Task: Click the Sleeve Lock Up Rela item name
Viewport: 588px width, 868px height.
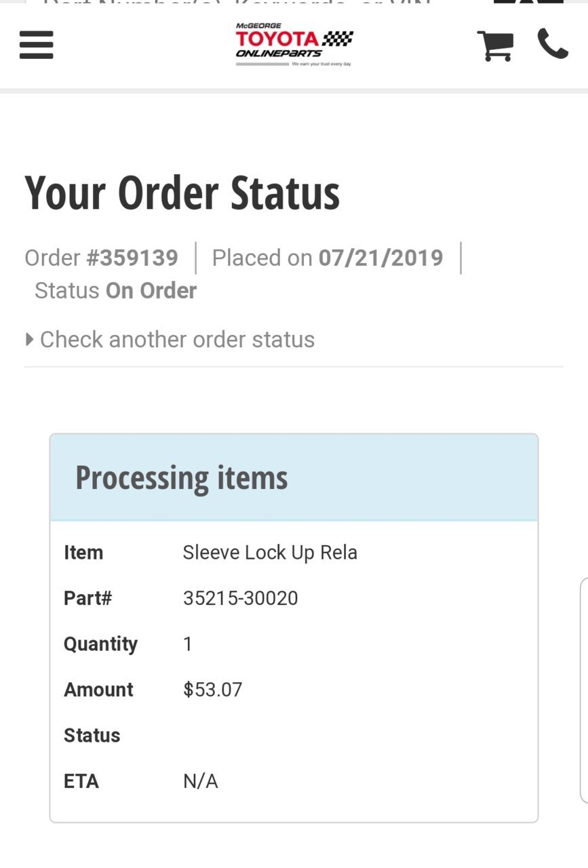Action: (x=270, y=553)
